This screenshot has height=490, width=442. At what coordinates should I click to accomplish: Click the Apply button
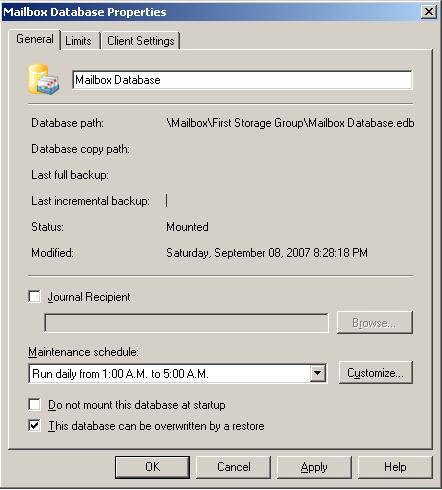[314, 467]
